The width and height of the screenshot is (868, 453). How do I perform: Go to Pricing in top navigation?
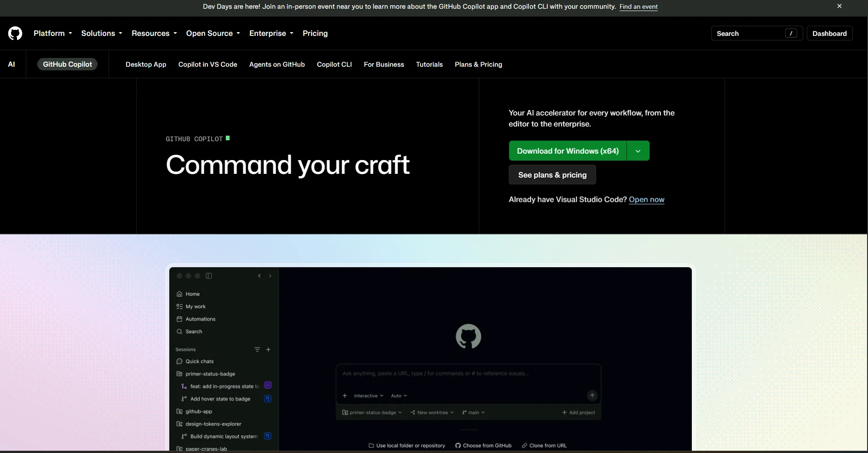tap(315, 33)
